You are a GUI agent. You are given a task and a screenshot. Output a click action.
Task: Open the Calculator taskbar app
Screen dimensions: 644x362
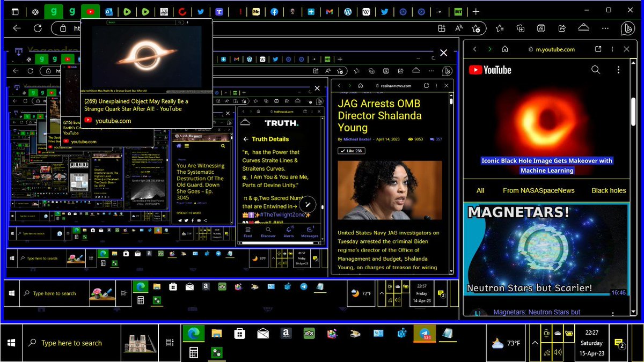pos(193,352)
